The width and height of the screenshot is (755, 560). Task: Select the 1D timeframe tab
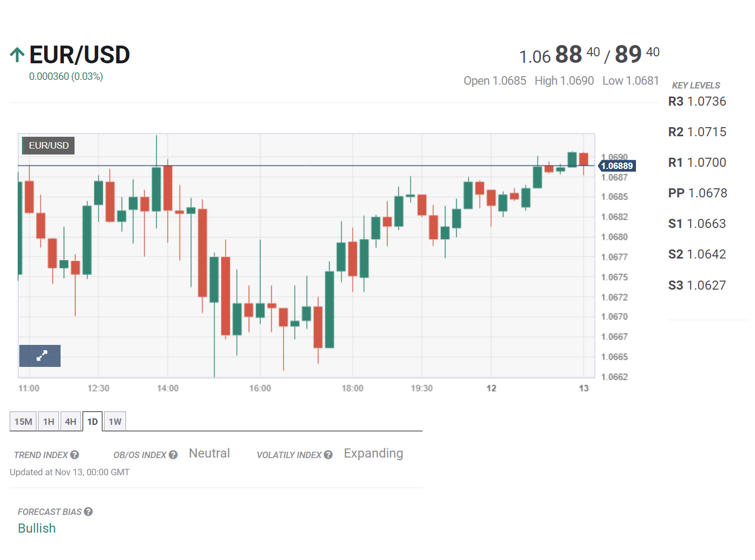click(x=92, y=422)
